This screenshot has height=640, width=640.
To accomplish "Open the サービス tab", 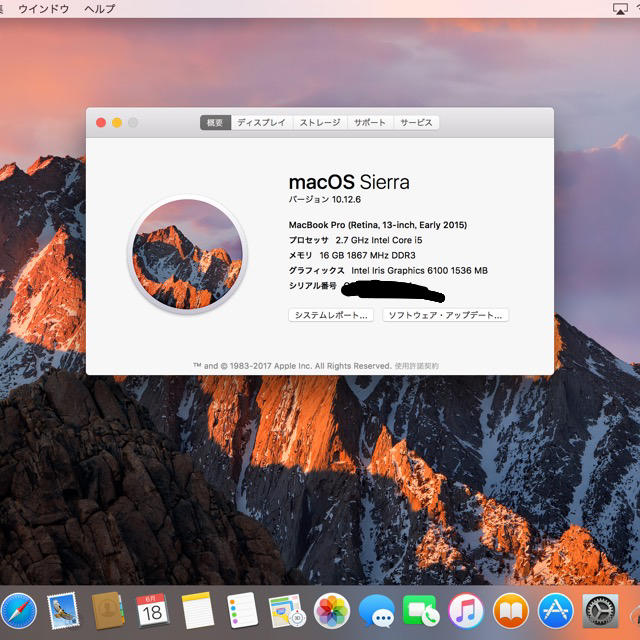I will coord(416,122).
